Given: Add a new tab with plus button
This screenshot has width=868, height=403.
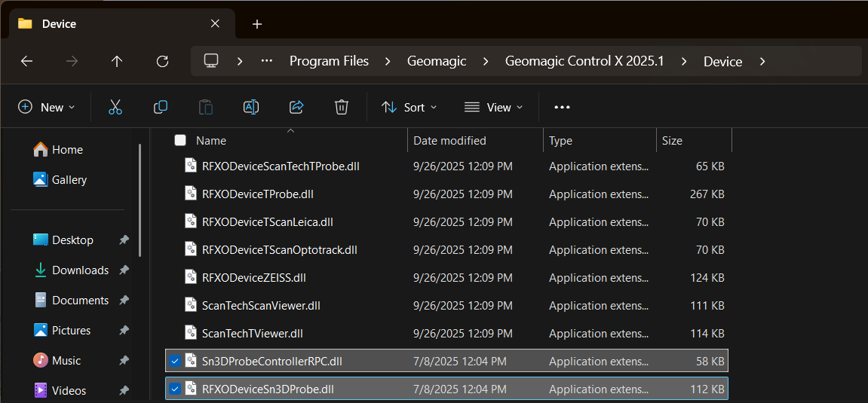Looking at the screenshot, I should click(257, 24).
